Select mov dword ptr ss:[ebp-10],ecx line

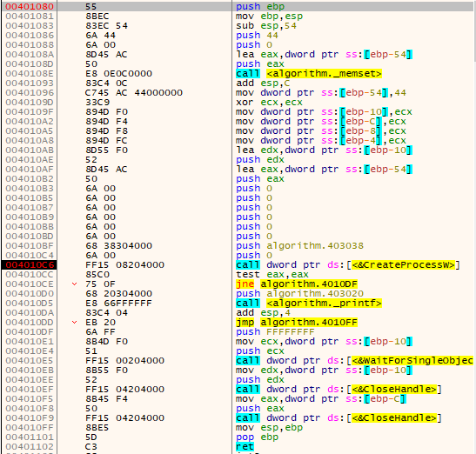324,111
